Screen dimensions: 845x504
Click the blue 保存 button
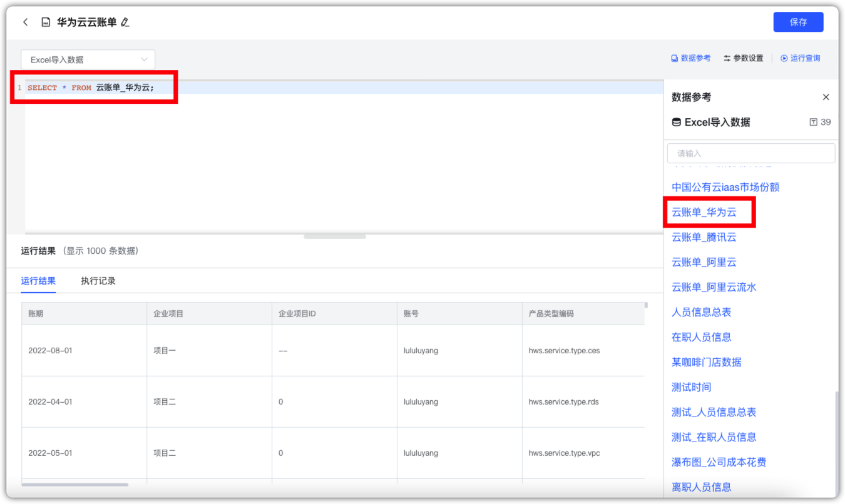click(x=798, y=22)
